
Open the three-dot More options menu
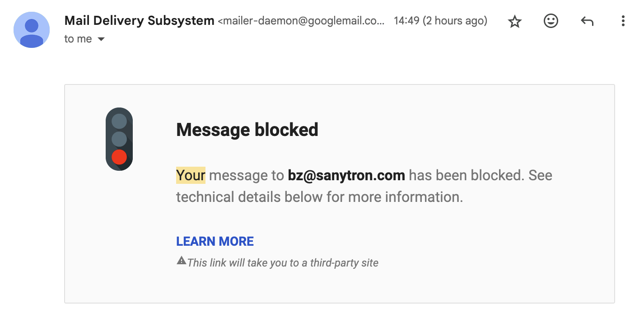point(623,21)
